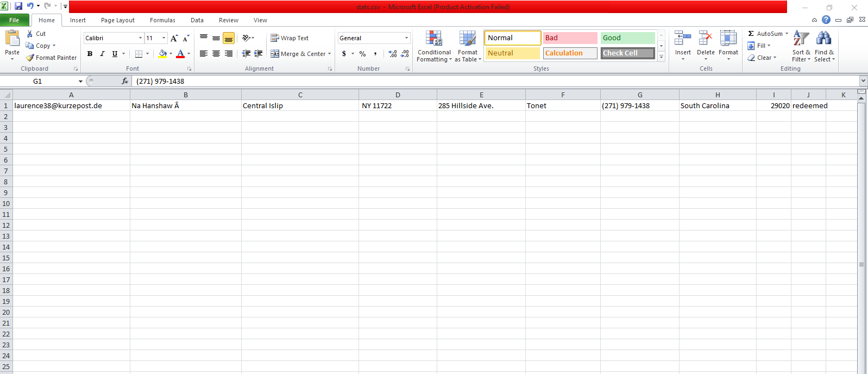The height and width of the screenshot is (374, 868).
Task: Click the Format Painter brush
Action: pos(30,58)
